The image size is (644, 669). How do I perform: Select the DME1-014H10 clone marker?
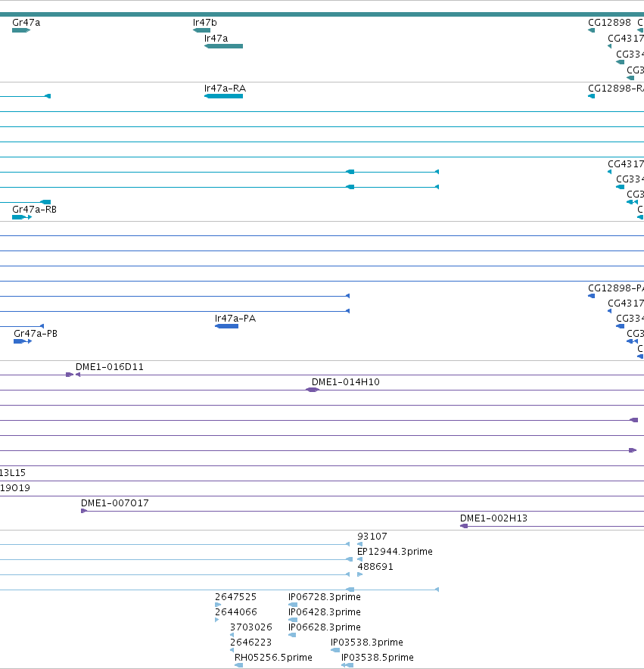tap(313, 390)
